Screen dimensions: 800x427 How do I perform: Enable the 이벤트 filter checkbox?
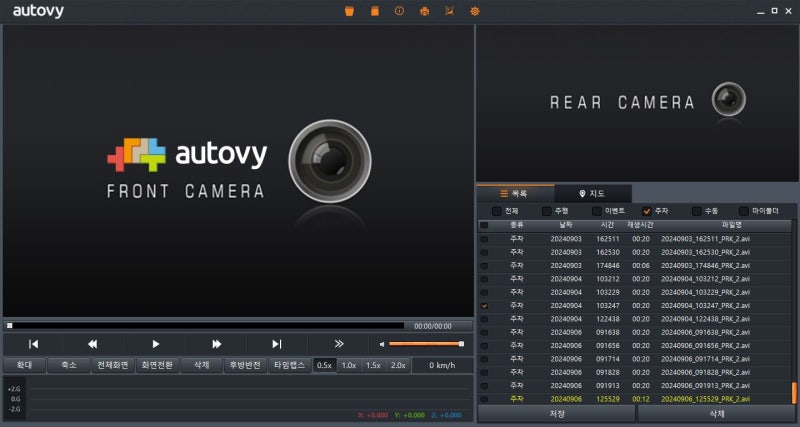[596, 211]
